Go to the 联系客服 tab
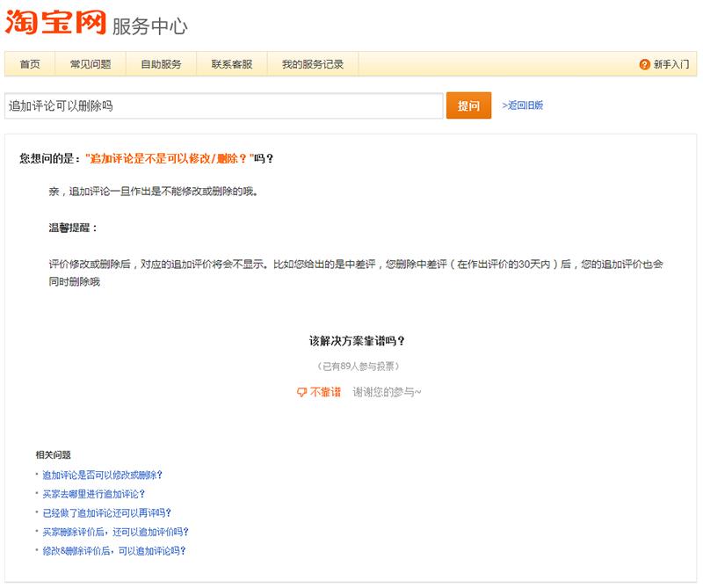The image size is (703, 588). pyautogui.click(x=232, y=65)
